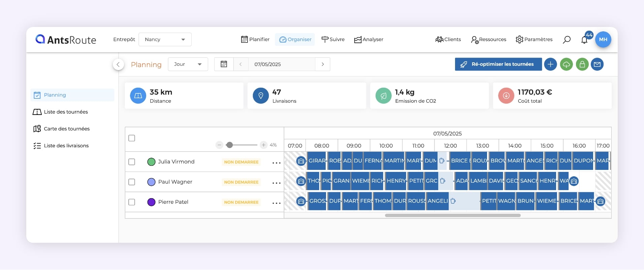Viewport: 644px width, 270px height.
Task: Open the Nancy warehouse dropdown
Action: 165,39
